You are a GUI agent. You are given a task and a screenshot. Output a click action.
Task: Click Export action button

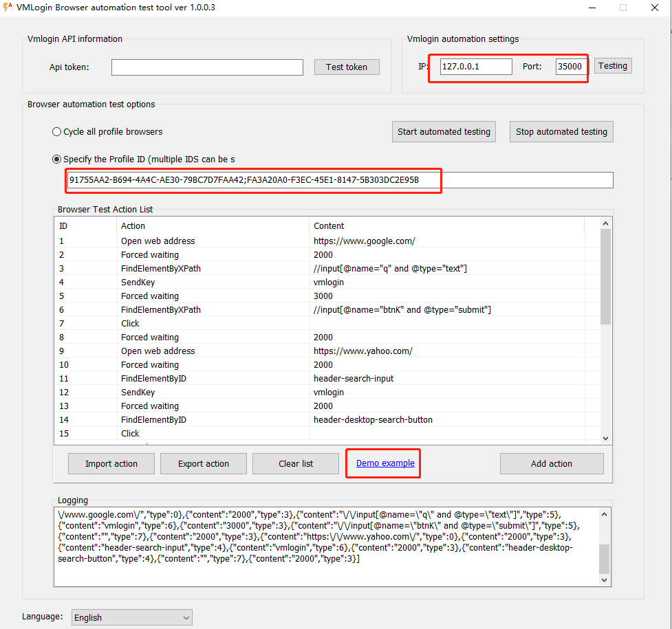point(204,463)
